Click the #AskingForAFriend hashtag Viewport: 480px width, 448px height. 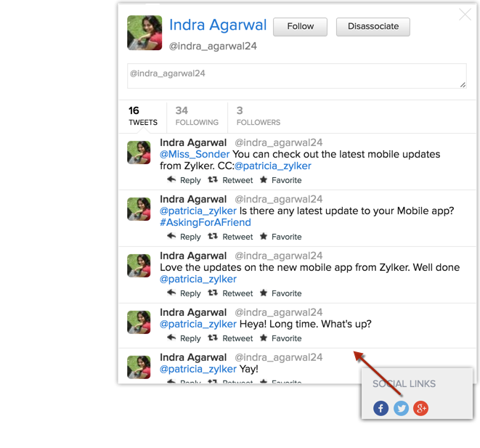coord(206,223)
